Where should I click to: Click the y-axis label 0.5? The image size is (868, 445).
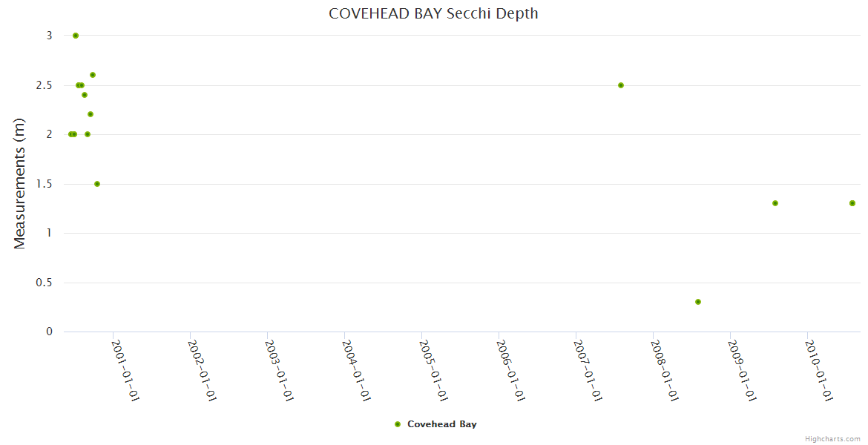(45, 283)
